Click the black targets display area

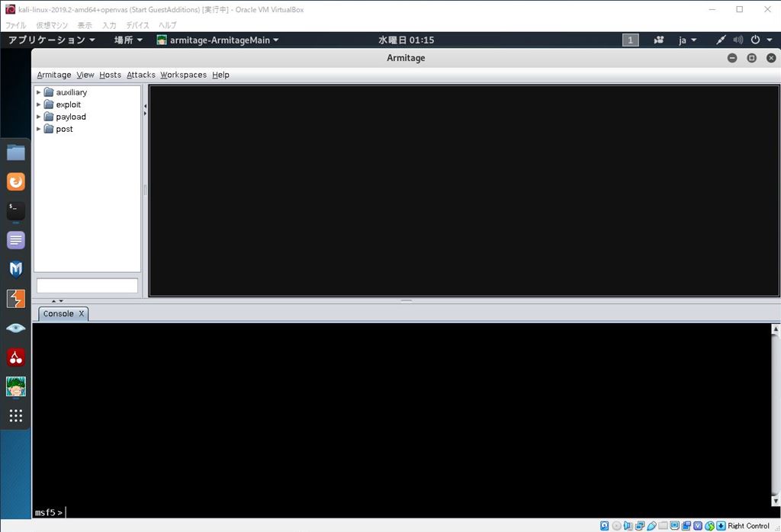click(x=464, y=191)
